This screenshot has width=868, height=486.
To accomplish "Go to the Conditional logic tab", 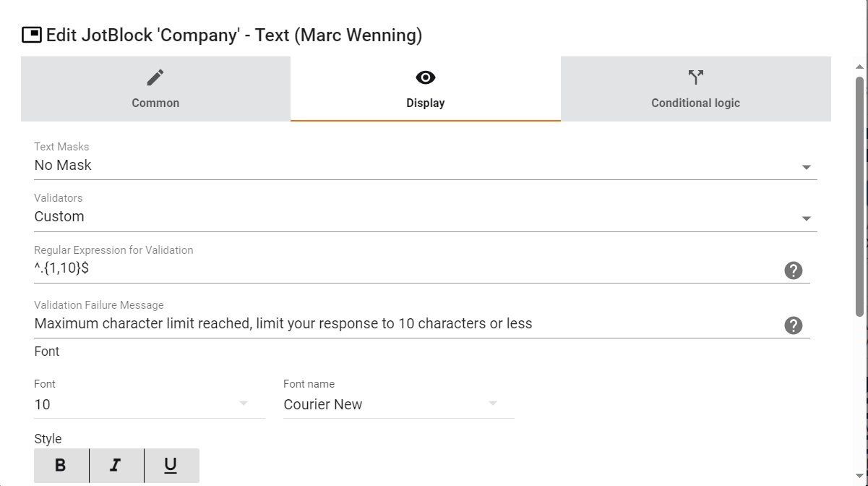I will click(x=695, y=89).
